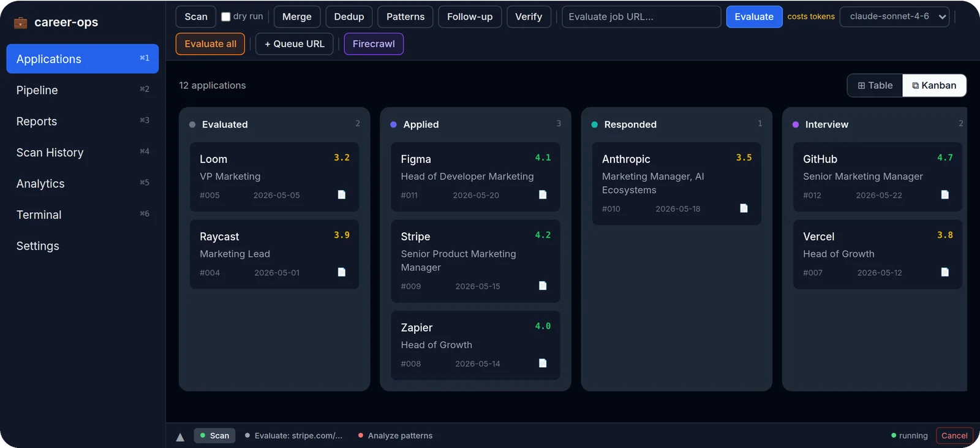Image resolution: width=980 pixels, height=448 pixels.
Task: Open the report document icon on Zapier card
Action: 543,363
